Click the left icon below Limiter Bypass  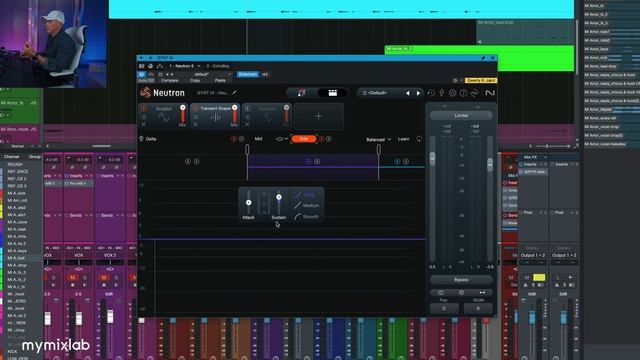coord(441,293)
